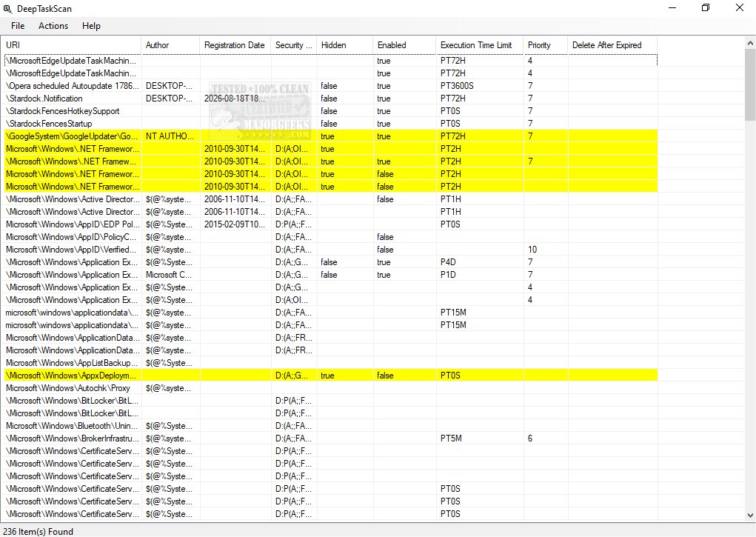Click the 236 Item(s) Found status text
The height and width of the screenshot is (537, 756).
click(x=38, y=531)
